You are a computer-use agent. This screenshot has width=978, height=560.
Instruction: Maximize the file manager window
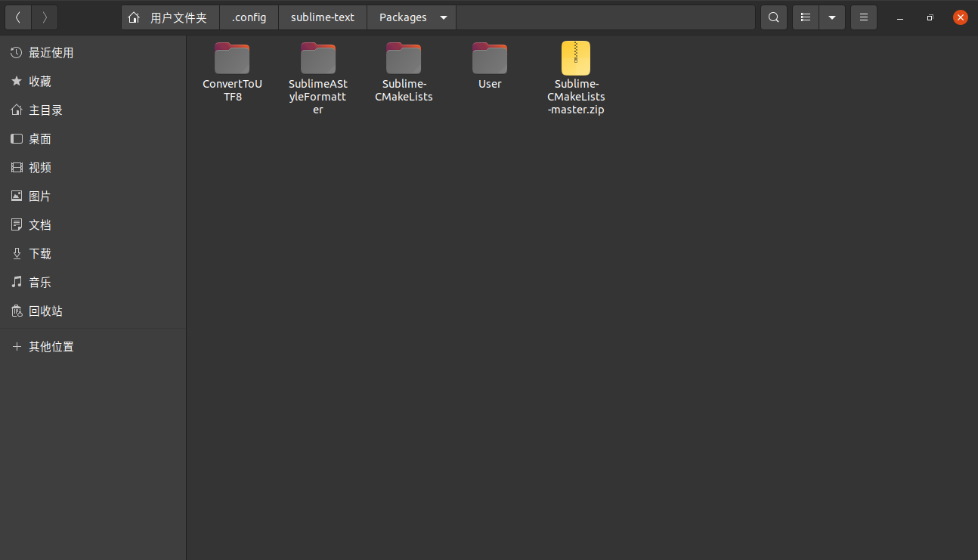click(x=930, y=17)
